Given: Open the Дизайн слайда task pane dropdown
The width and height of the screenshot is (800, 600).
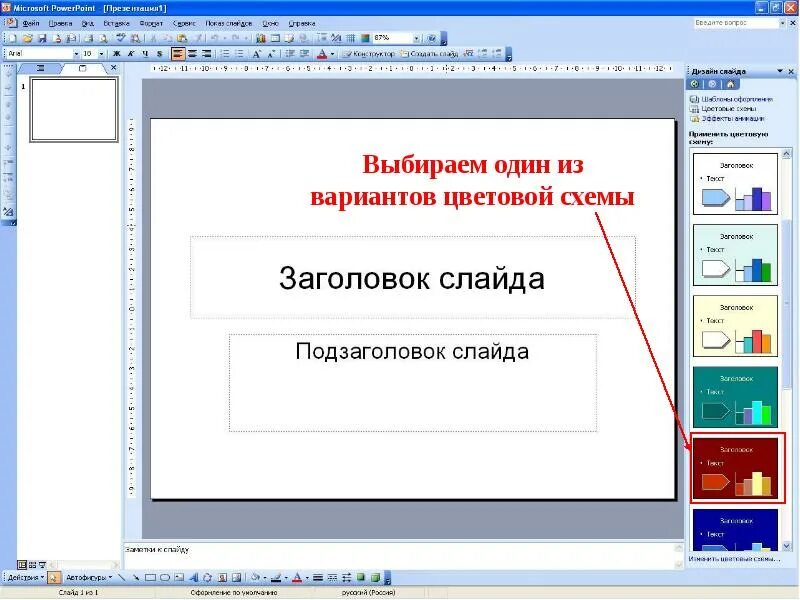Looking at the screenshot, I should tap(780, 71).
